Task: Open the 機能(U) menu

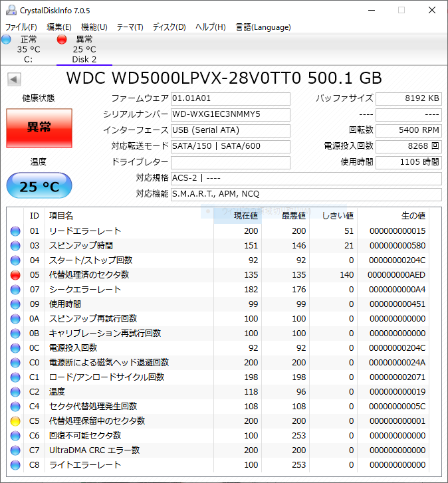Action: pos(94,27)
